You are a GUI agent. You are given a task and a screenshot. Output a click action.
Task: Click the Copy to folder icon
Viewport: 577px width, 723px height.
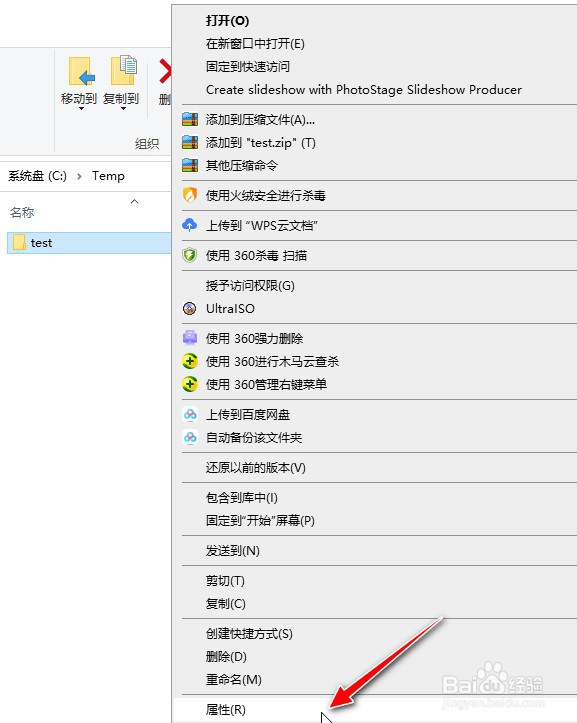tap(124, 70)
